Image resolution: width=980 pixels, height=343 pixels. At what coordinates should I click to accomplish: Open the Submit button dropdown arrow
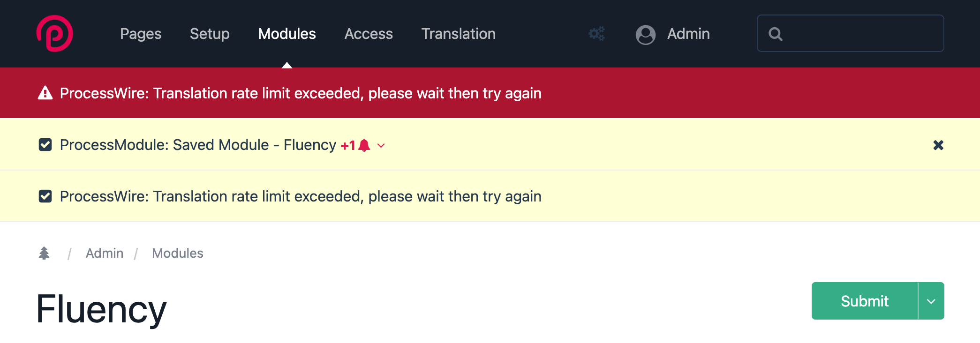point(931,301)
